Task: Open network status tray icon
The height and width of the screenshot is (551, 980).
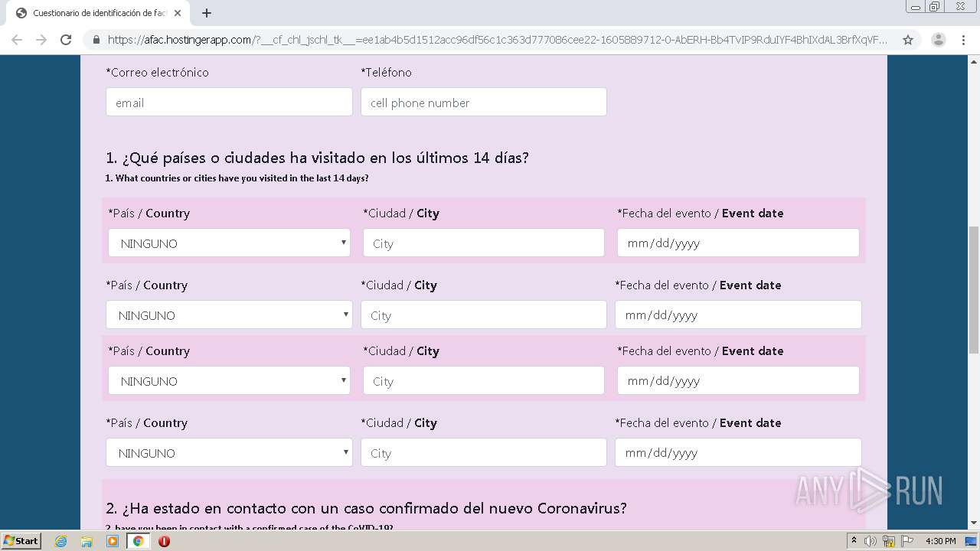Action: pos(889,541)
